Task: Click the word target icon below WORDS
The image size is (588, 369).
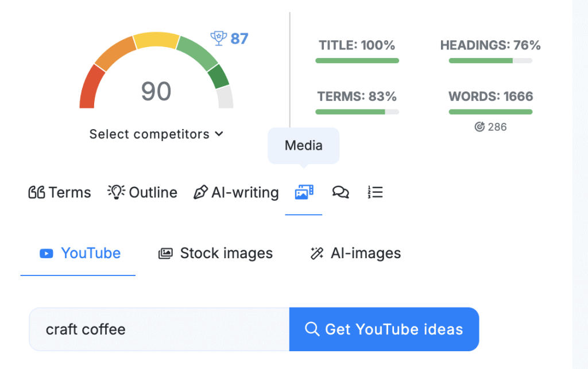Action: pos(479,127)
